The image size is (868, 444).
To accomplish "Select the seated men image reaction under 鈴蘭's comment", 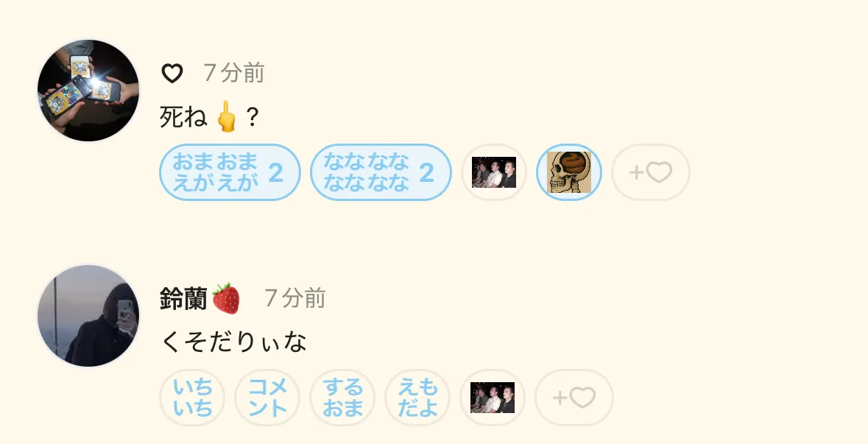I will click(493, 398).
